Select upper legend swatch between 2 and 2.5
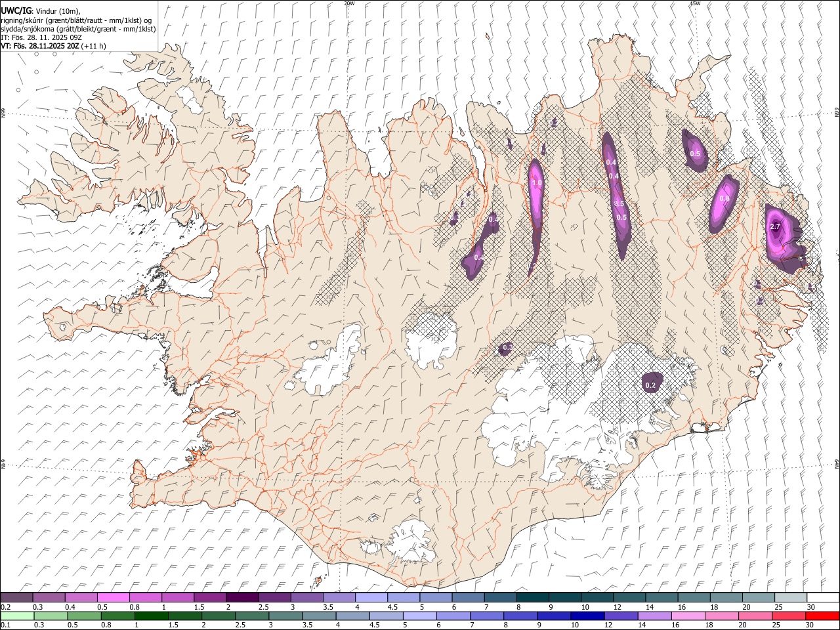The image size is (840, 630). [241, 598]
